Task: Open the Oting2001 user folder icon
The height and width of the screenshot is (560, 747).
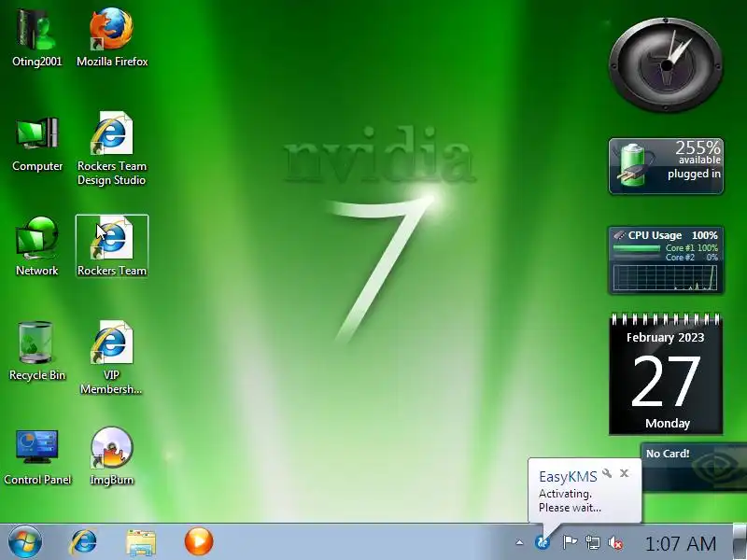Action: pyautogui.click(x=36, y=38)
